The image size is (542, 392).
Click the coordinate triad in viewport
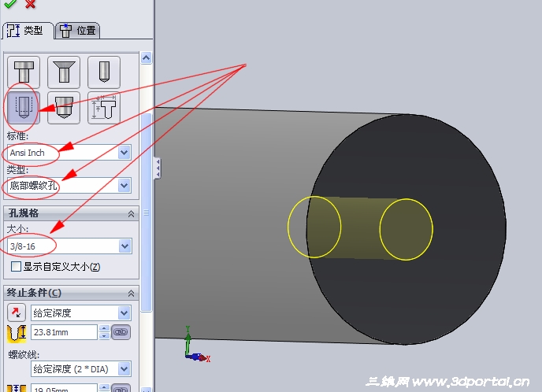tap(196, 345)
